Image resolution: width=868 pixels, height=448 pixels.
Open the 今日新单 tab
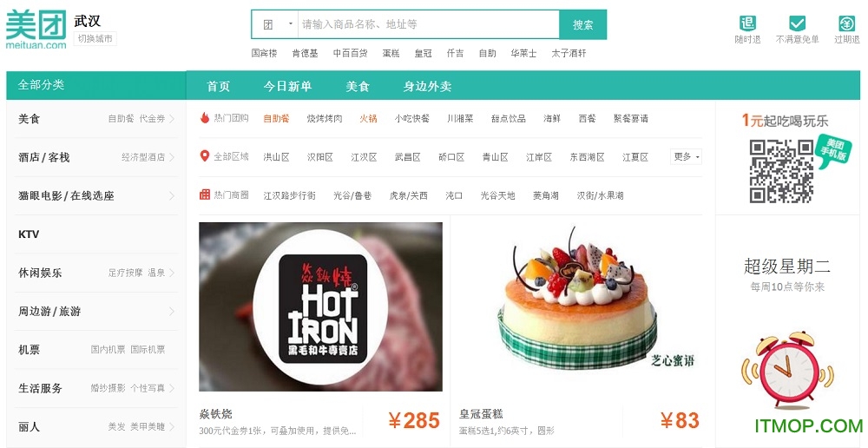pos(287,87)
